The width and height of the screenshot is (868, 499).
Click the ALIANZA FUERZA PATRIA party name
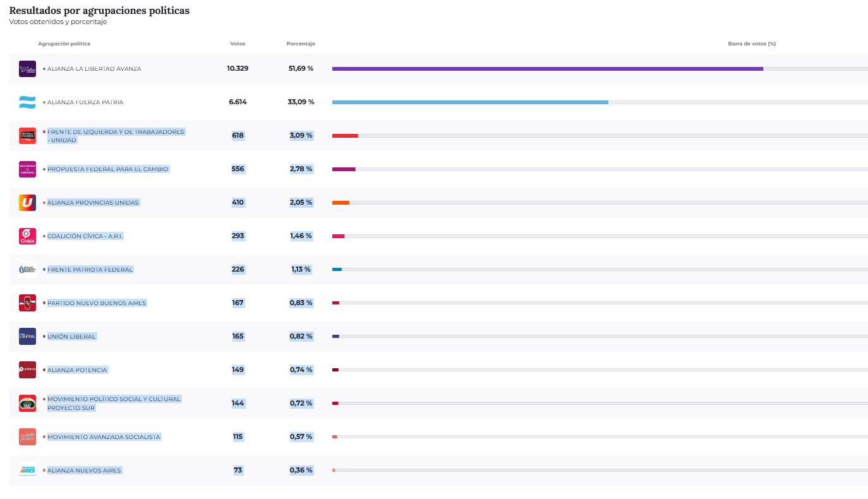(x=85, y=102)
